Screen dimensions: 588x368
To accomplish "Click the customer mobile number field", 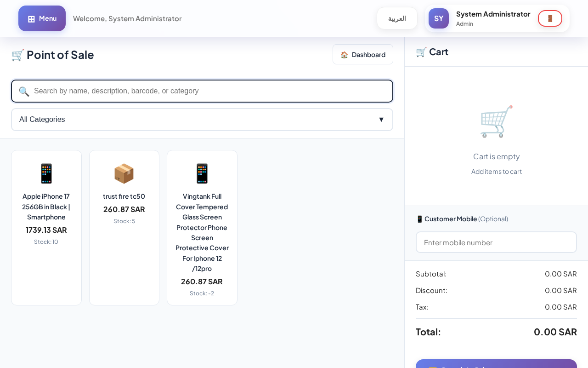I will 496,242.
